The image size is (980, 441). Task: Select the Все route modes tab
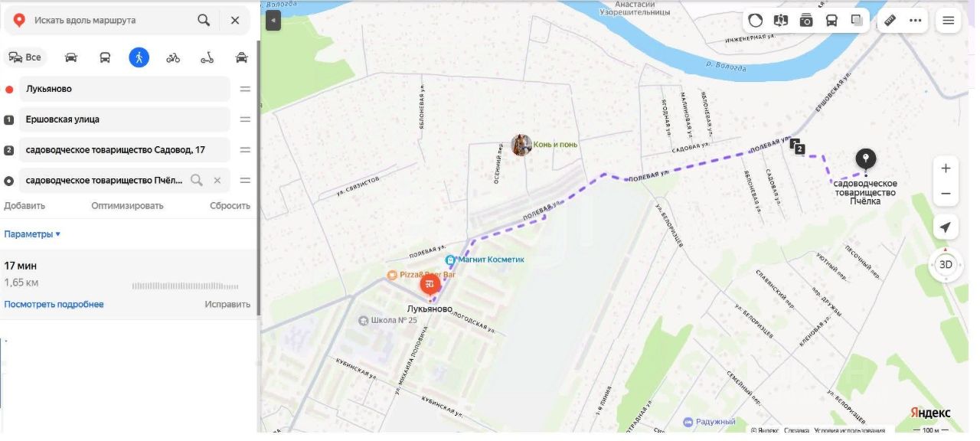tap(25, 57)
